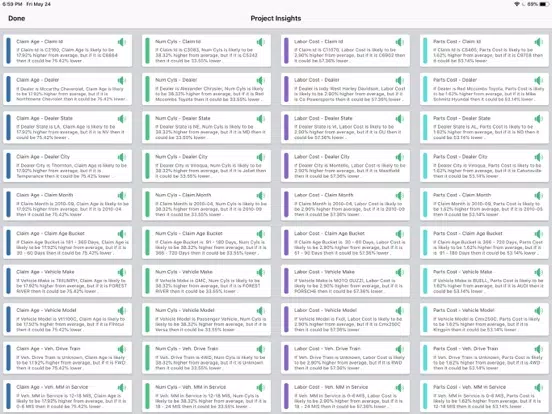
Task: Play audio for Claim Age - Claim Age Bucket card
Action: coord(122,234)
